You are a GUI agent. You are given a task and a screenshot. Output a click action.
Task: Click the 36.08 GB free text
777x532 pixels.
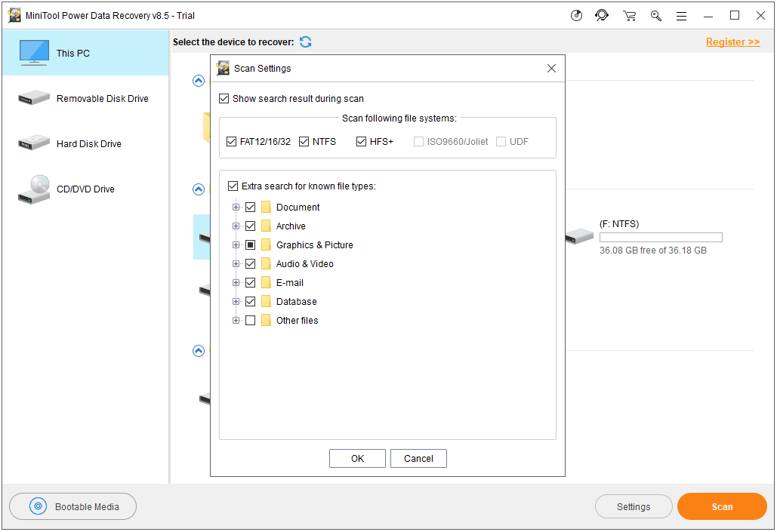pos(653,251)
